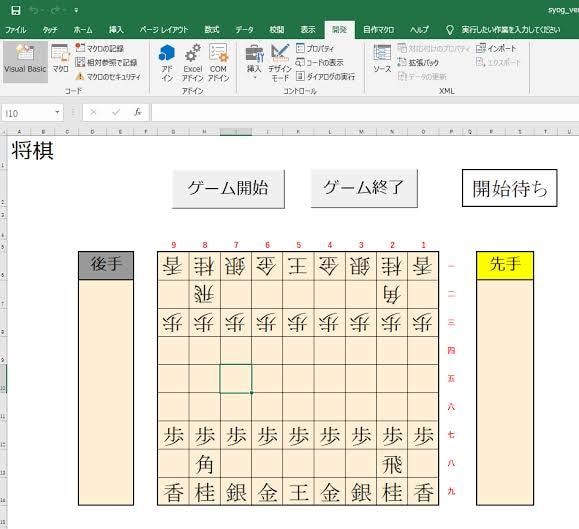The image size is (579, 529).
Task: Click the 後手 captured pieces area
Action: [x=106, y=392]
